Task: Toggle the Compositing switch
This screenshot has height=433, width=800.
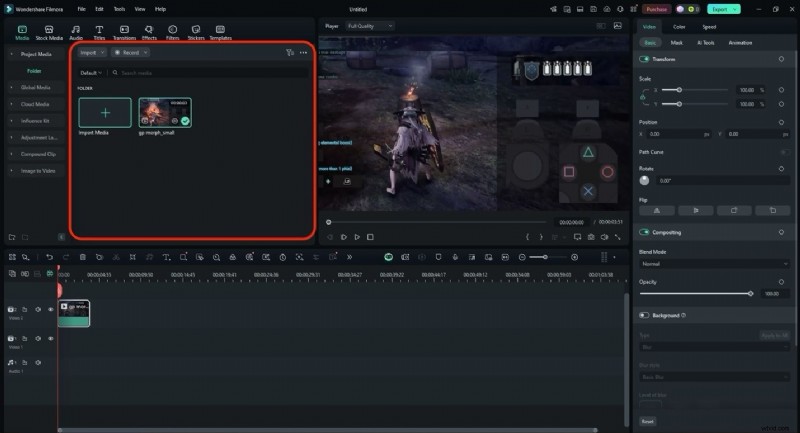Action: [644, 232]
